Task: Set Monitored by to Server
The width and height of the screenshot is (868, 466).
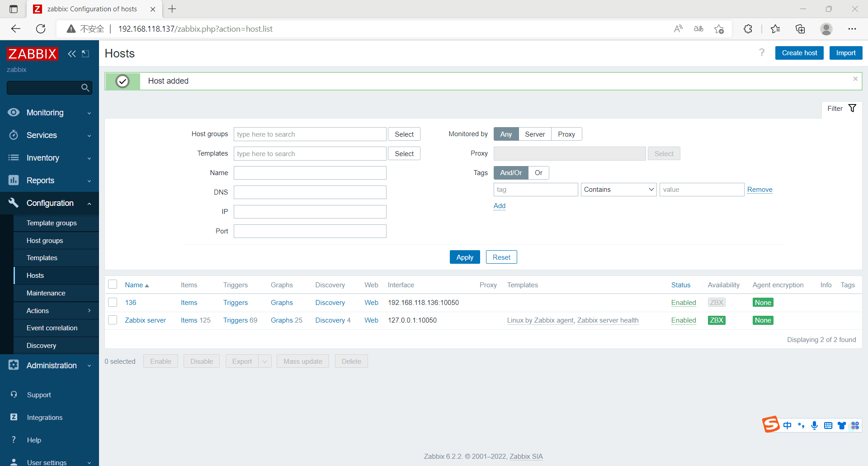Action: point(535,134)
